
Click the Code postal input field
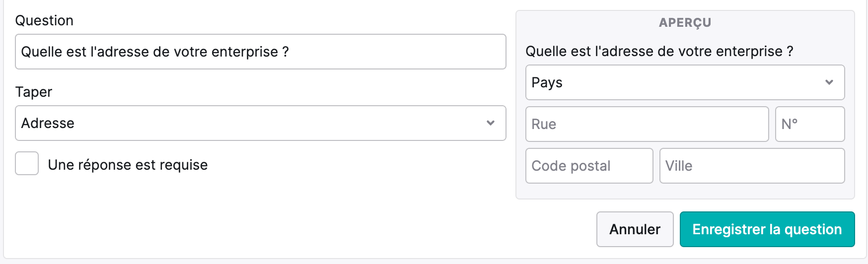(589, 166)
